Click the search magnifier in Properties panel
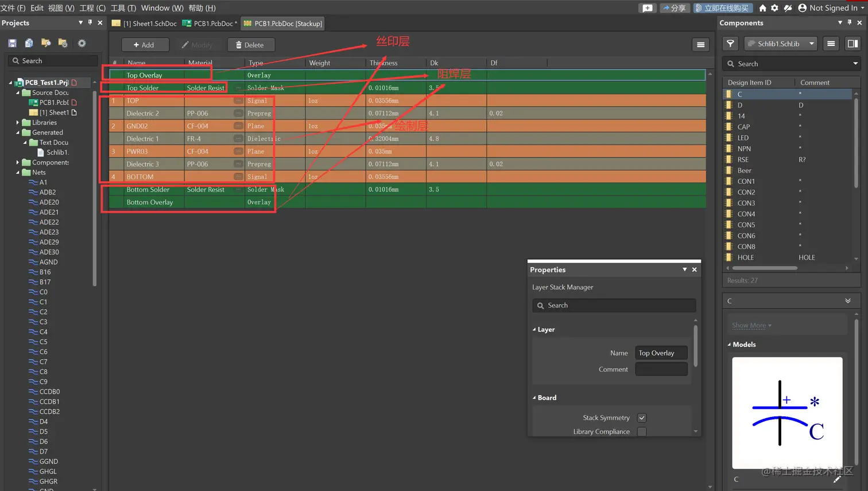Viewport: 868px width, 491px height. (x=540, y=306)
